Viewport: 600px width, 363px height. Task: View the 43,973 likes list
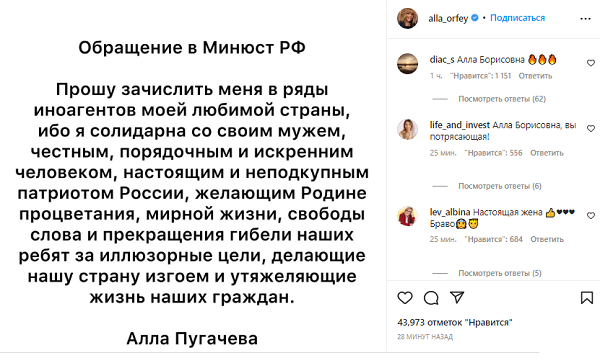[455, 322]
